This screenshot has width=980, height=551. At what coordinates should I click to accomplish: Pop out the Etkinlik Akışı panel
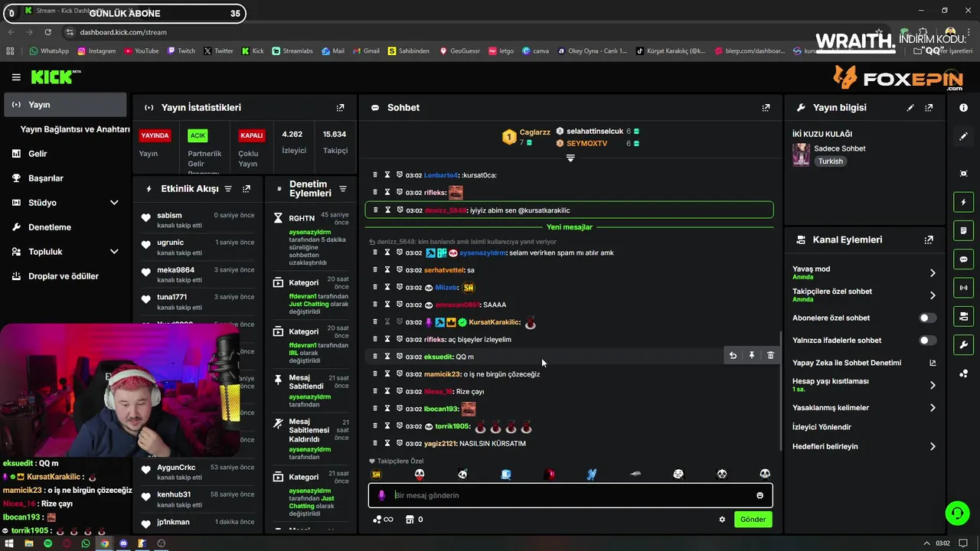[247, 189]
